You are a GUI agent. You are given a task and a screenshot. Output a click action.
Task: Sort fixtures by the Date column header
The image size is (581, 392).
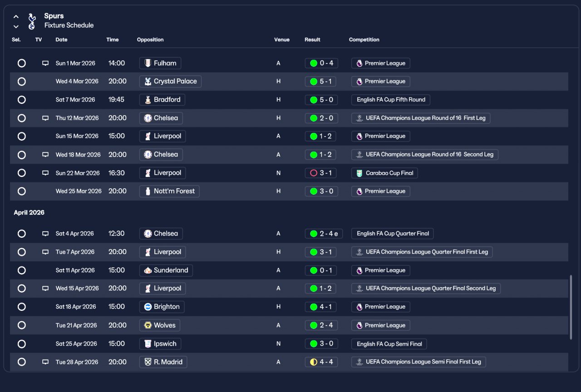pyautogui.click(x=61, y=39)
